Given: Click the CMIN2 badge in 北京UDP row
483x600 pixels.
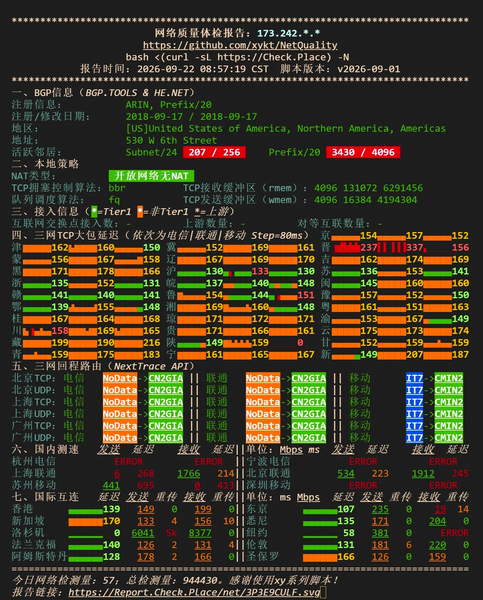Looking at the screenshot, I should pyautogui.click(x=449, y=390).
